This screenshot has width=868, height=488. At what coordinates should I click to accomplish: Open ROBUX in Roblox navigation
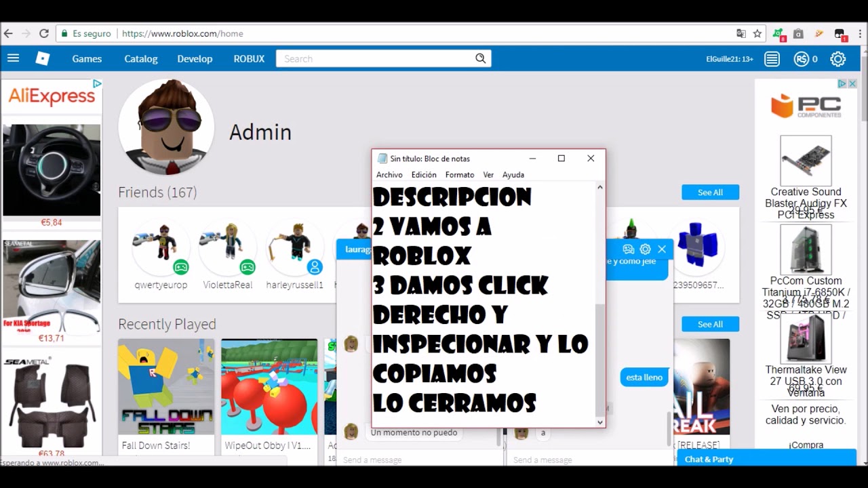tap(249, 59)
